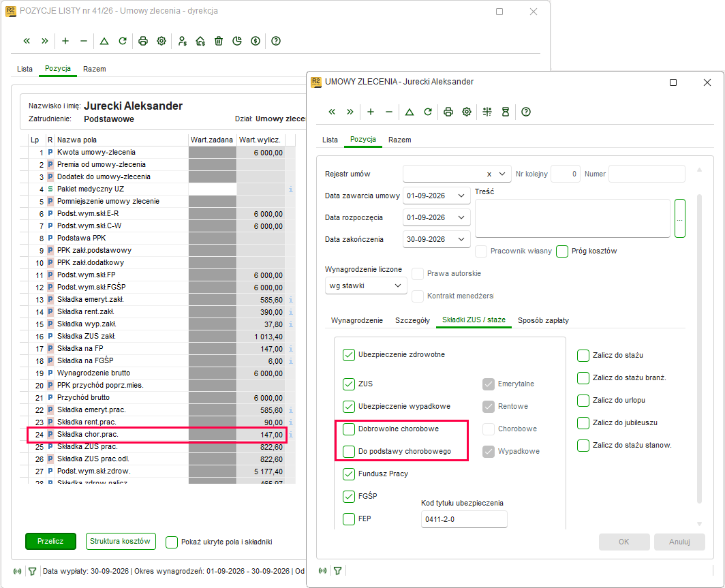Open Treść editor with ellipsis button
Viewport: 725px width, 588px height.
pyautogui.click(x=680, y=219)
